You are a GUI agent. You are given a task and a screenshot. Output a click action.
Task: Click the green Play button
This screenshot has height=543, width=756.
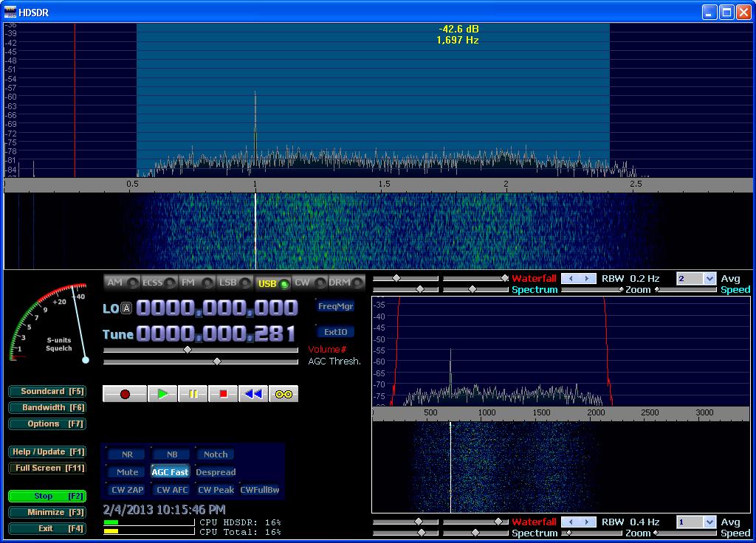pyautogui.click(x=162, y=394)
